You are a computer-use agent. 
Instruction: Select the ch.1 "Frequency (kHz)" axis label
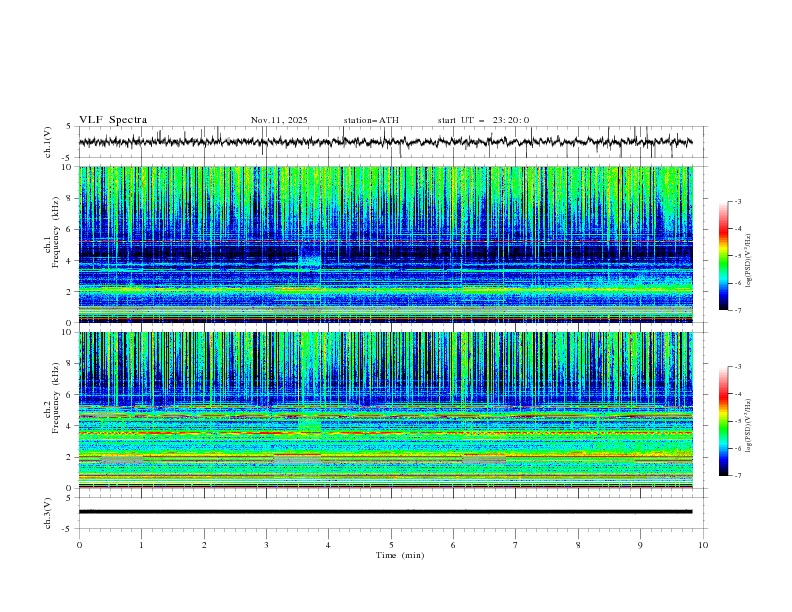pos(56,230)
